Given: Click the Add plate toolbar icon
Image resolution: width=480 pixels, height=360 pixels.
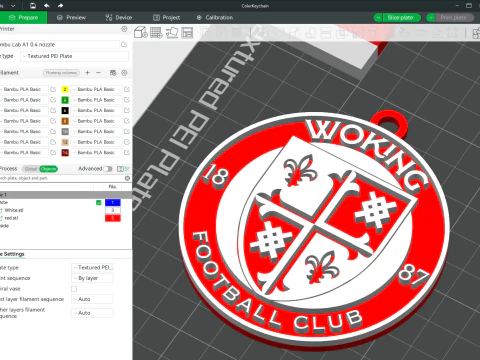Looking at the screenshot, I should 156,32.
